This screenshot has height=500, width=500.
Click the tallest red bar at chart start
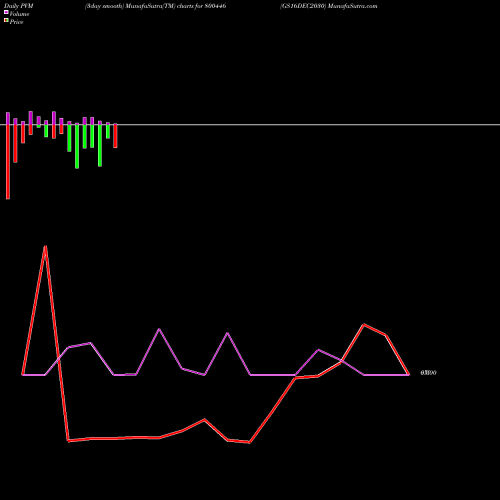tap(8, 162)
